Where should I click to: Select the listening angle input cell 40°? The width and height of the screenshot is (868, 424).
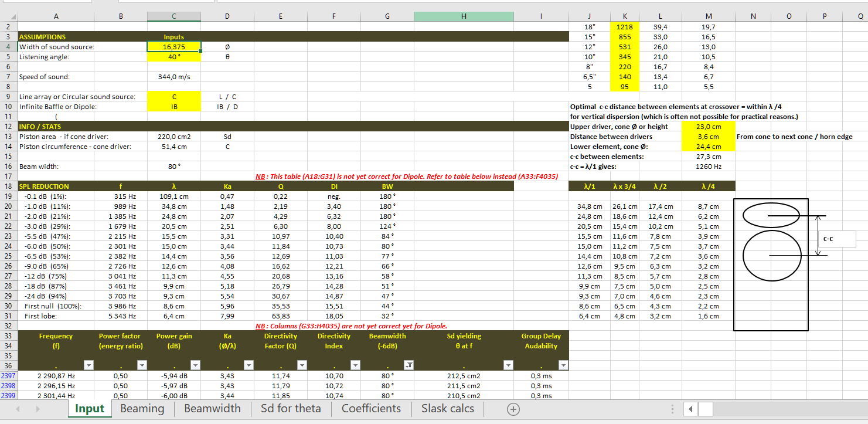point(173,57)
